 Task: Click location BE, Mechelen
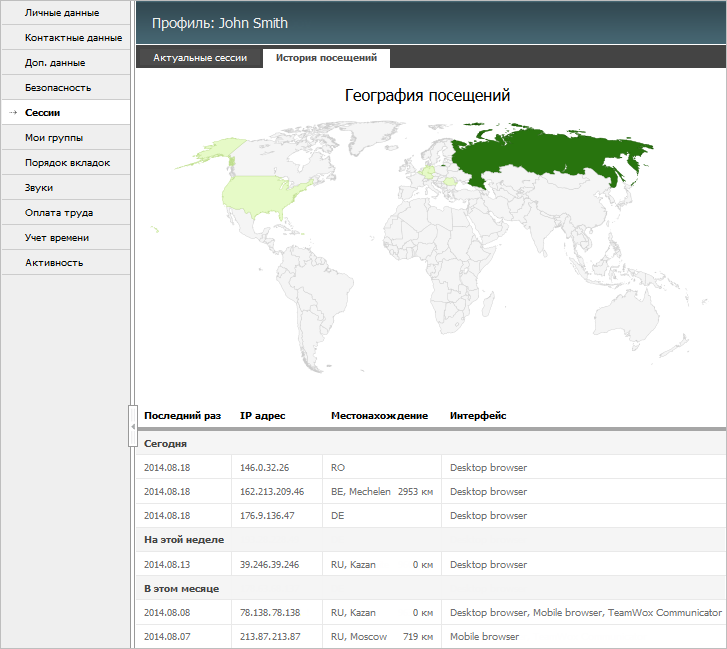(361, 491)
